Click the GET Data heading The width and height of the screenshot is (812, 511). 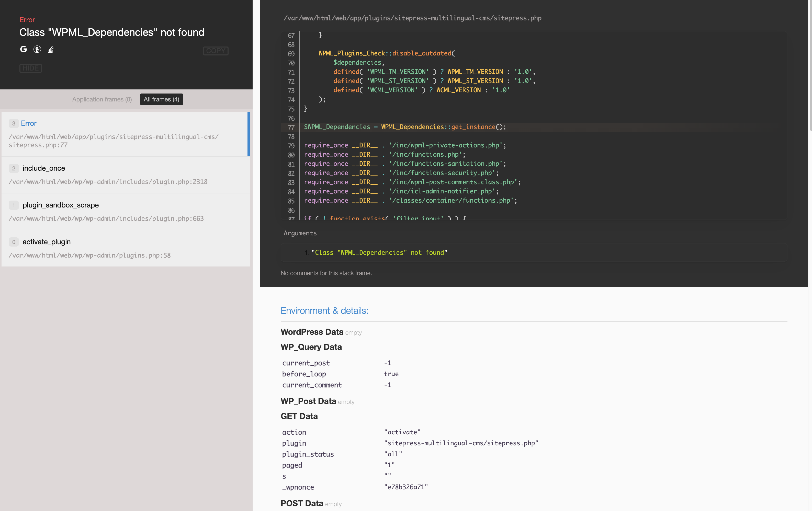click(x=299, y=416)
